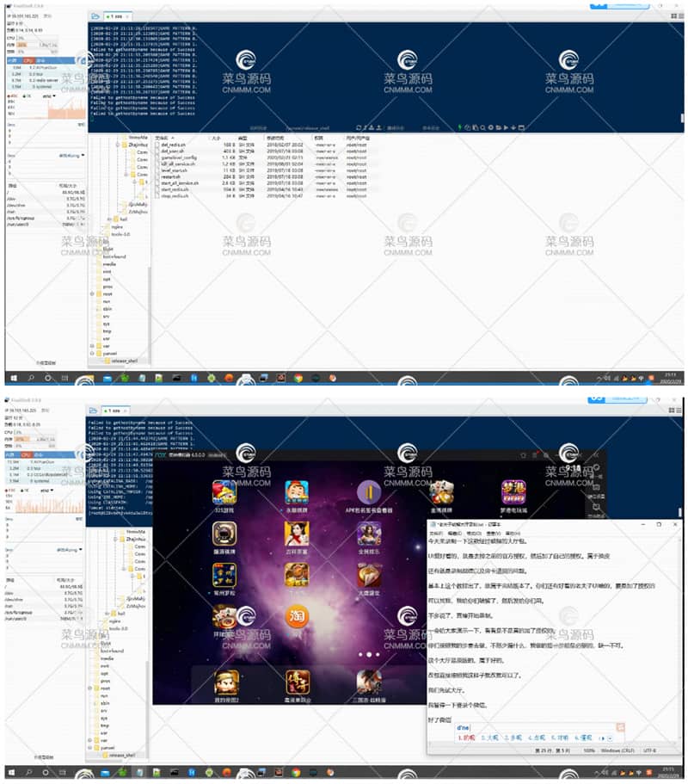Open Firefox from the upper Windows taskbar
The height and width of the screenshot is (784, 688).
pyautogui.click(x=229, y=379)
